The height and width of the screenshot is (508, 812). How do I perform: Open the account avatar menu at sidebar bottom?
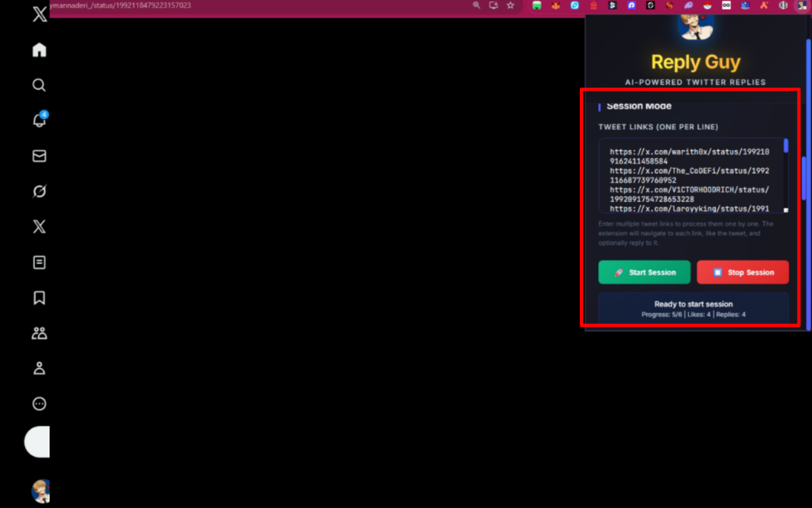tap(41, 491)
